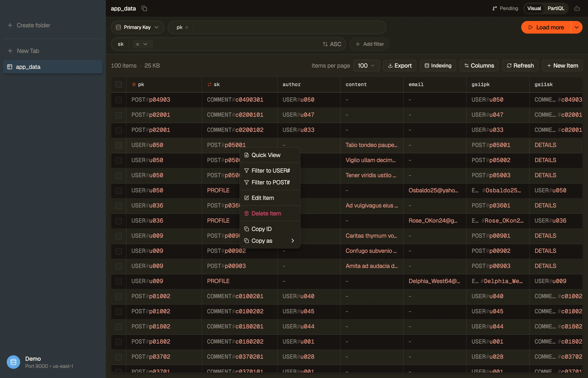
Task: Check the row with sk COMMENT#c0200102
Action: point(118,130)
